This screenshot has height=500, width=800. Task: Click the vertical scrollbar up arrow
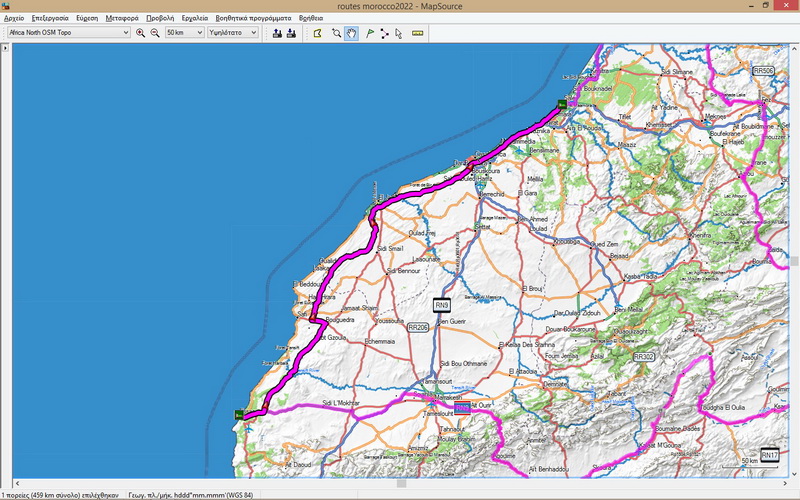tap(794, 48)
